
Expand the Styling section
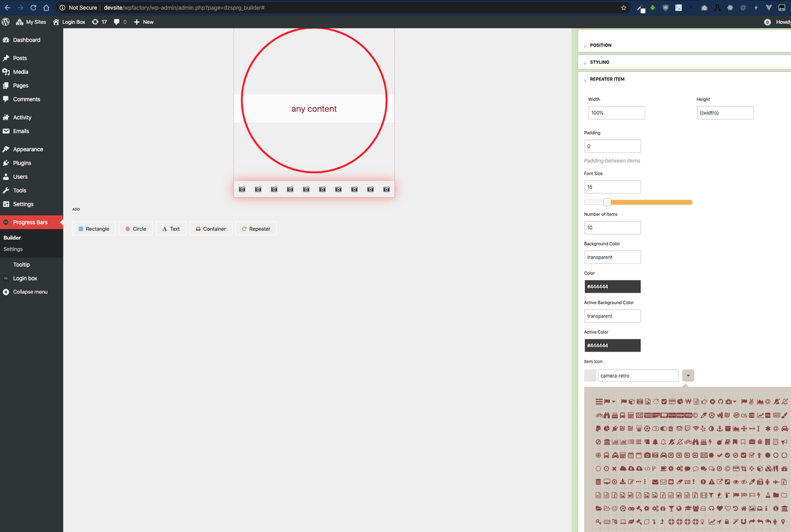(599, 63)
